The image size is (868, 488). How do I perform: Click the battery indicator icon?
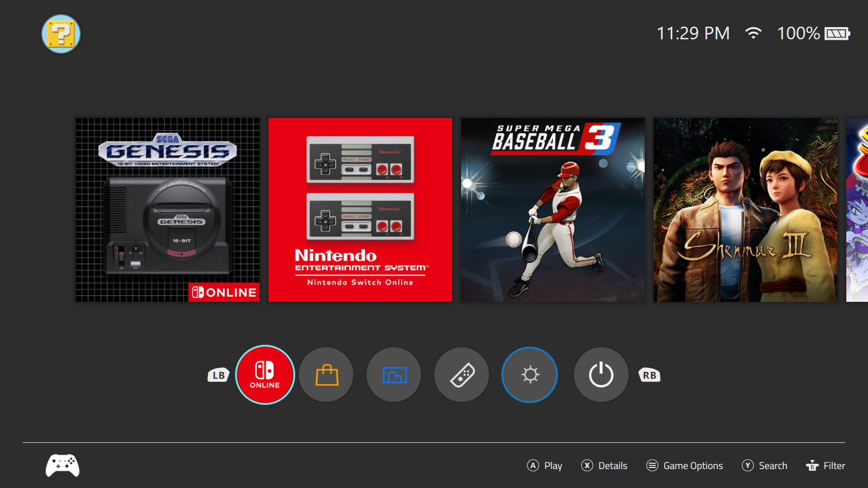coord(837,33)
